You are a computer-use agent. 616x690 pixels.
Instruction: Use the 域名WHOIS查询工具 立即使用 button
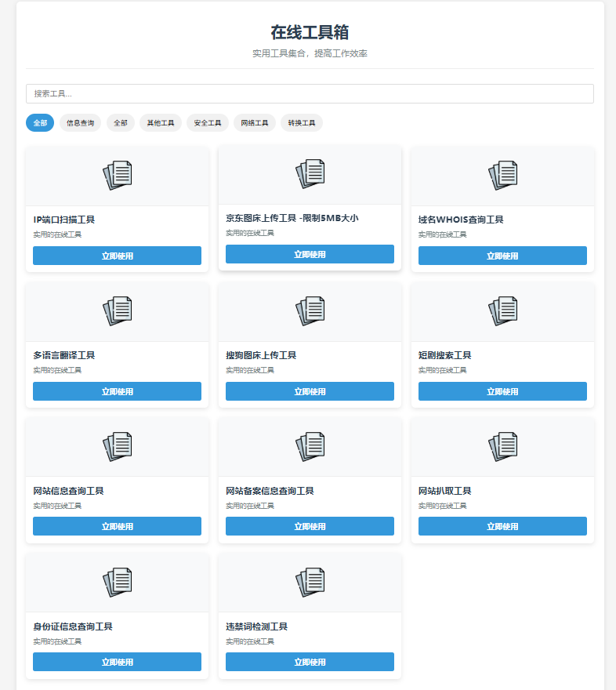pyautogui.click(x=502, y=256)
